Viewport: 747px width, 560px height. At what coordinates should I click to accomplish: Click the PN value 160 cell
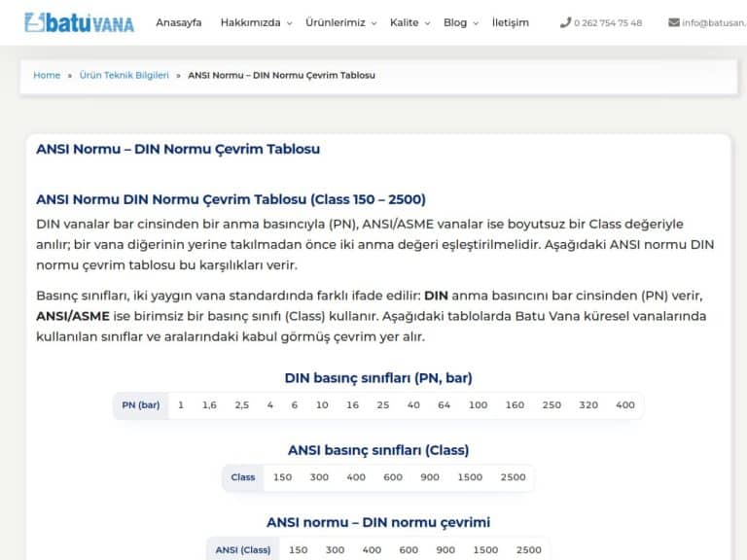pyautogui.click(x=515, y=405)
